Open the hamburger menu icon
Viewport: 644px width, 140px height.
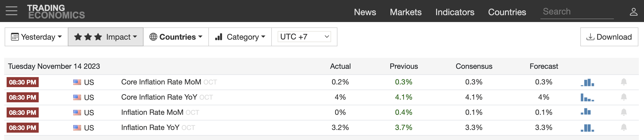12,11
